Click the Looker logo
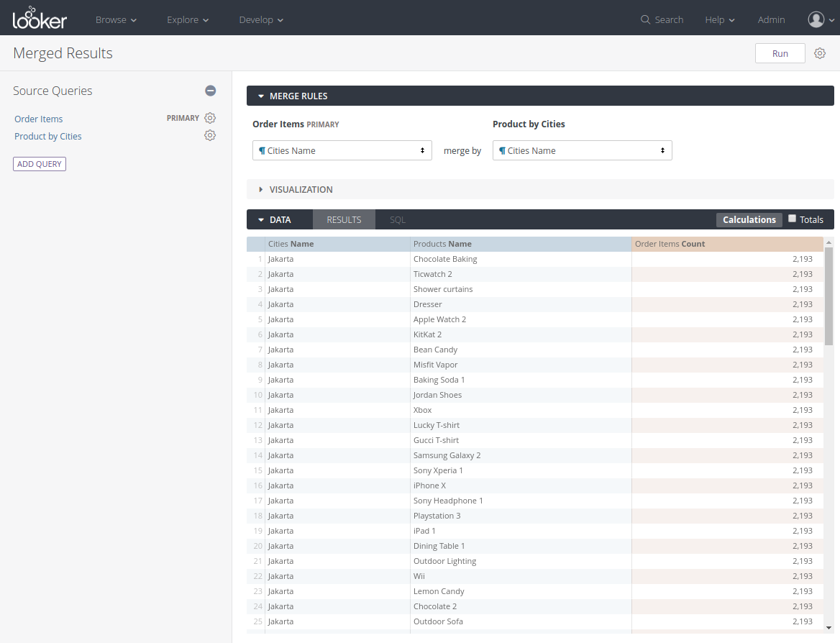 40,18
